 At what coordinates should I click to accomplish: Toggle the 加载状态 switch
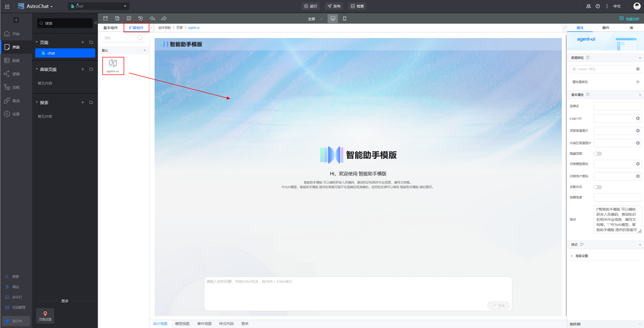(x=598, y=187)
